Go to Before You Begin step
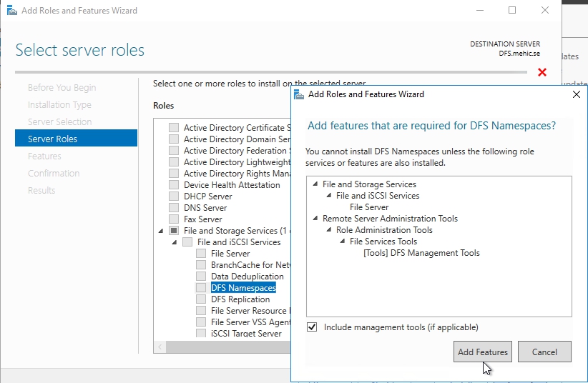The height and width of the screenshot is (383, 588). point(62,87)
